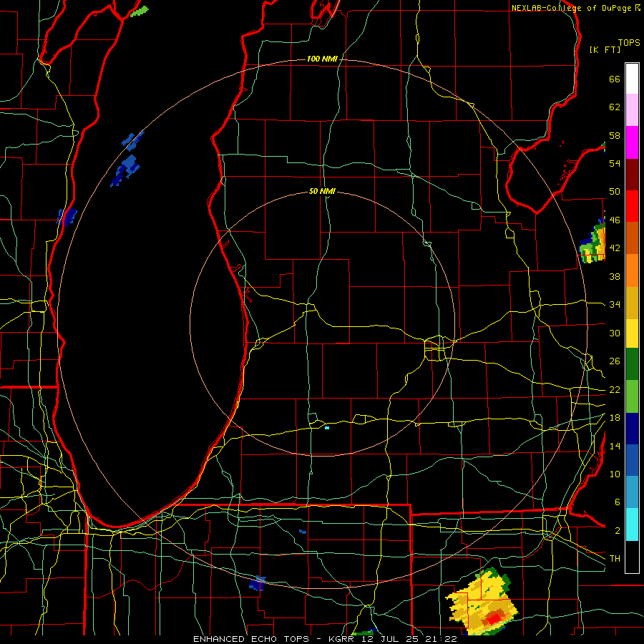Click the small green echo near the top-left

click(140, 11)
